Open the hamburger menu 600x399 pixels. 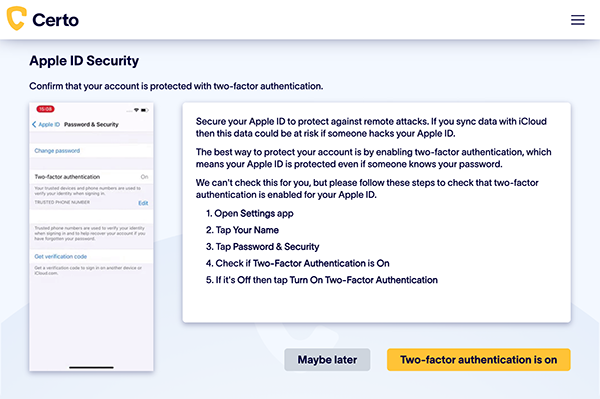577,20
